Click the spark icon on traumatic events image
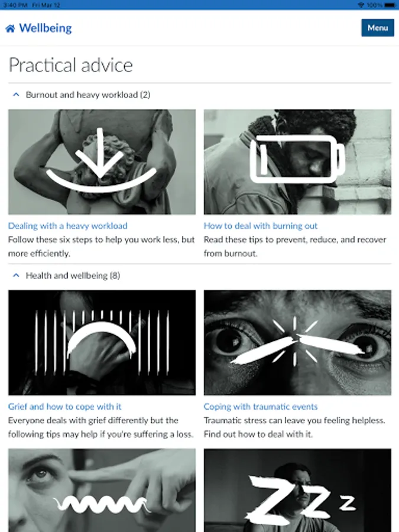This screenshot has width=399, height=532. [x=294, y=341]
